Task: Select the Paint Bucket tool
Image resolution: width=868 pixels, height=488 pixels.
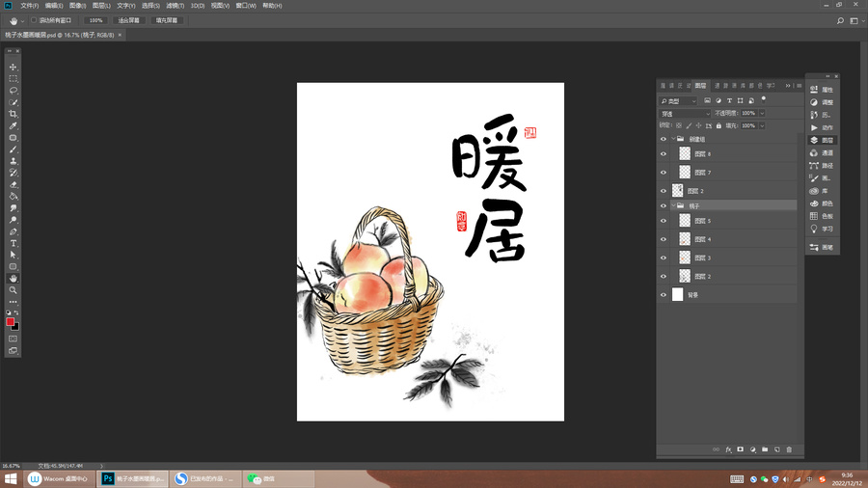Action: point(13,197)
